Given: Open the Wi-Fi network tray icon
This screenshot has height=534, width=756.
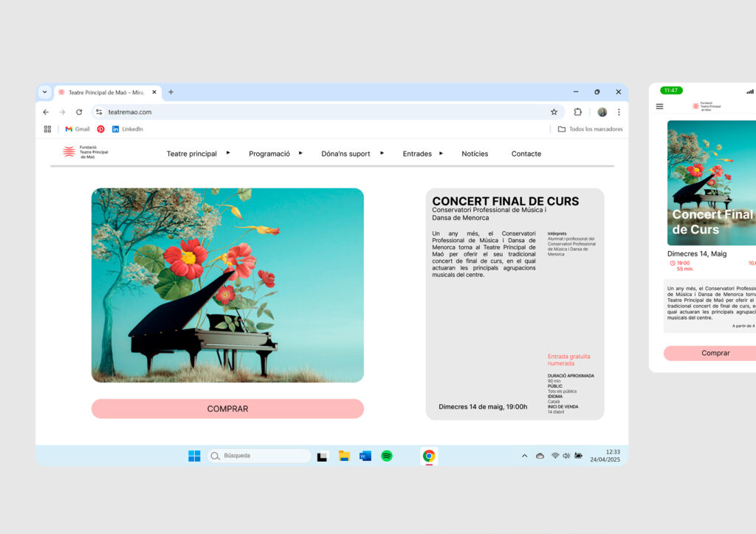Looking at the screenshot, I should pyautogui.click(x=555, y=456).
